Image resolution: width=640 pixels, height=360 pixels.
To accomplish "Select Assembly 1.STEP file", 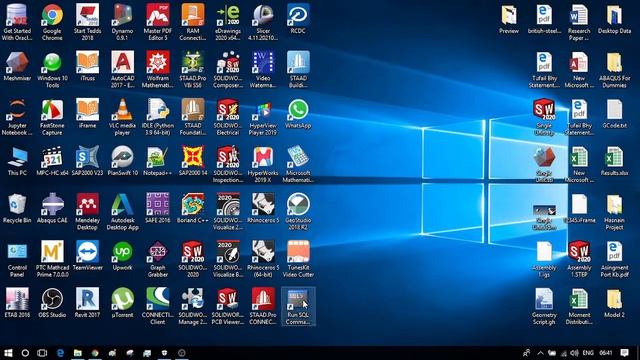I will [x=579, y=259].
